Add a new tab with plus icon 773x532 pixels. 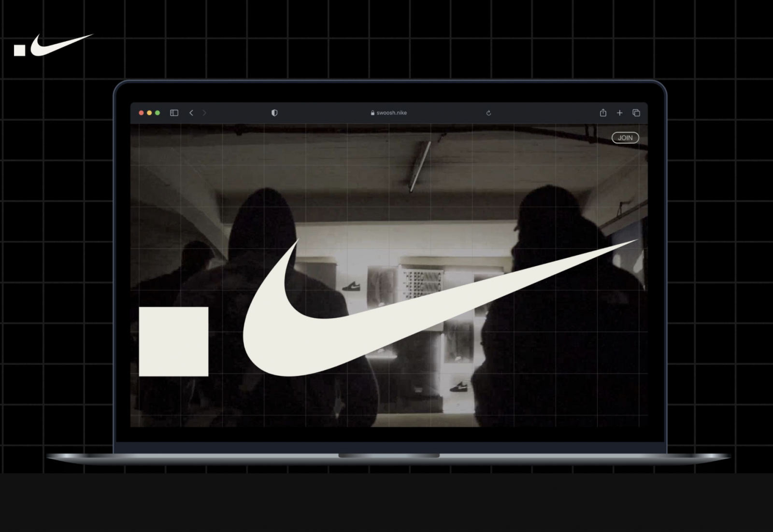tap(620, 113)
